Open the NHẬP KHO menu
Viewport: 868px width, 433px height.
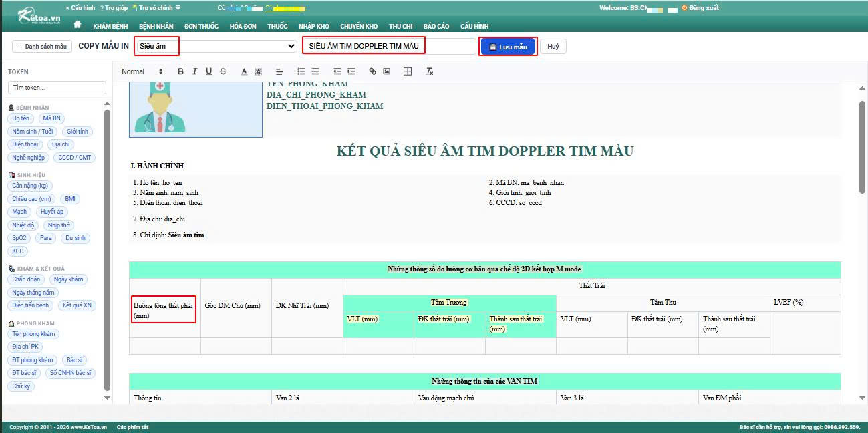pyautogui.click(x=314, y=26)
